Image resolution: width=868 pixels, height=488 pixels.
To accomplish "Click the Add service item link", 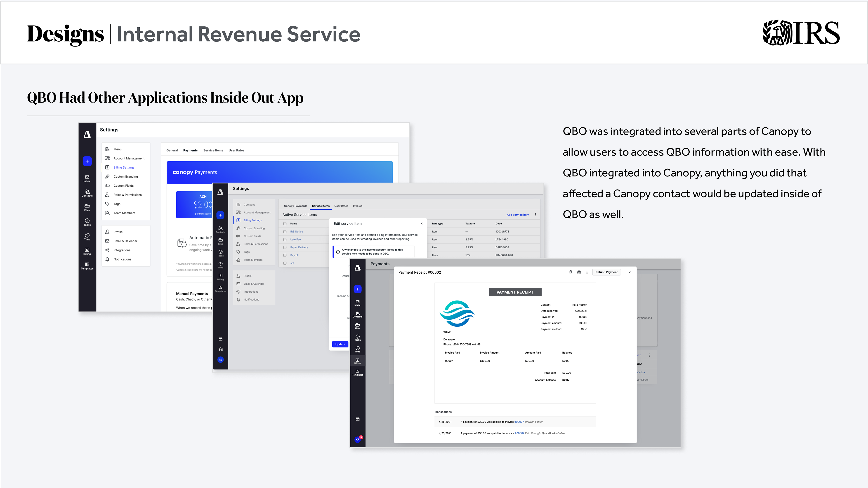I will click(x=518, y=215).
